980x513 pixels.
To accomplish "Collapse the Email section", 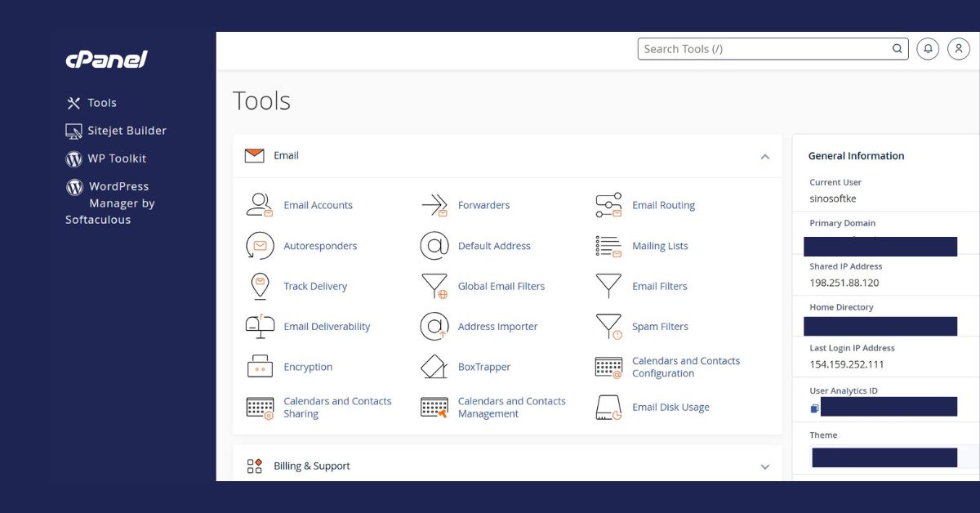I will pyautogui.click(x=765, y=155).
